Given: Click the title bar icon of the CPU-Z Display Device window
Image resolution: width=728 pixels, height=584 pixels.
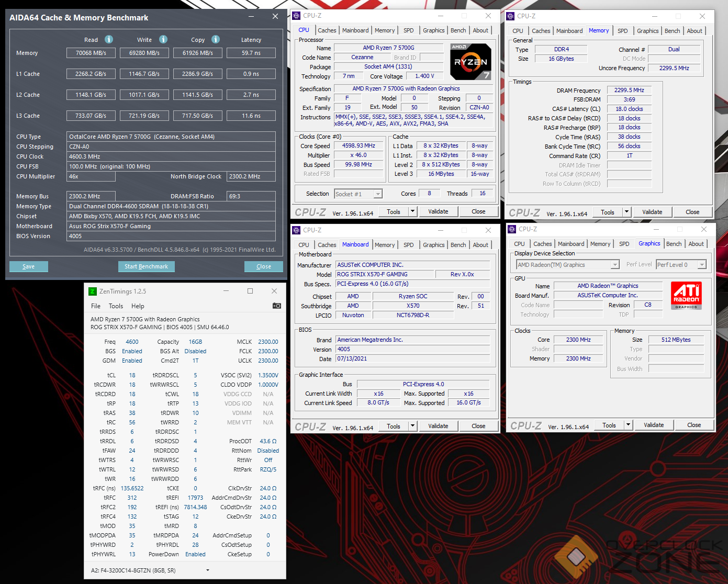Looking at the screenshot, I should tap(512, 229).
